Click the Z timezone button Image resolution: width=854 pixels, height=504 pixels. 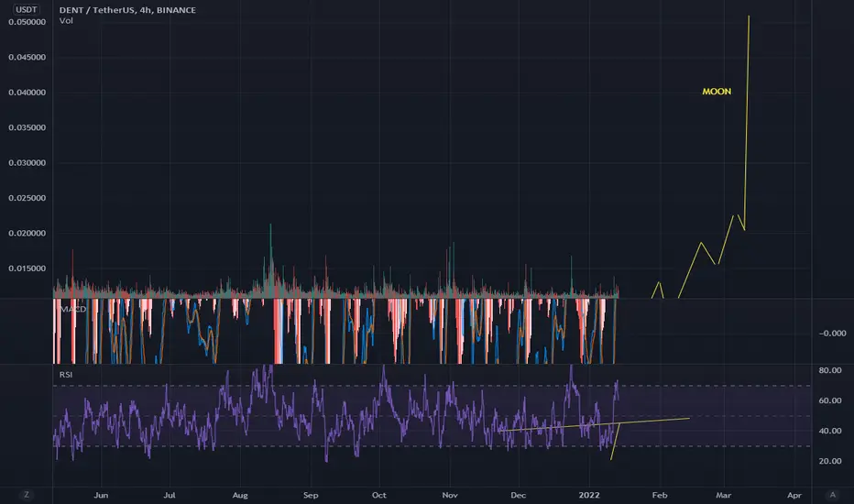[27, 495]
